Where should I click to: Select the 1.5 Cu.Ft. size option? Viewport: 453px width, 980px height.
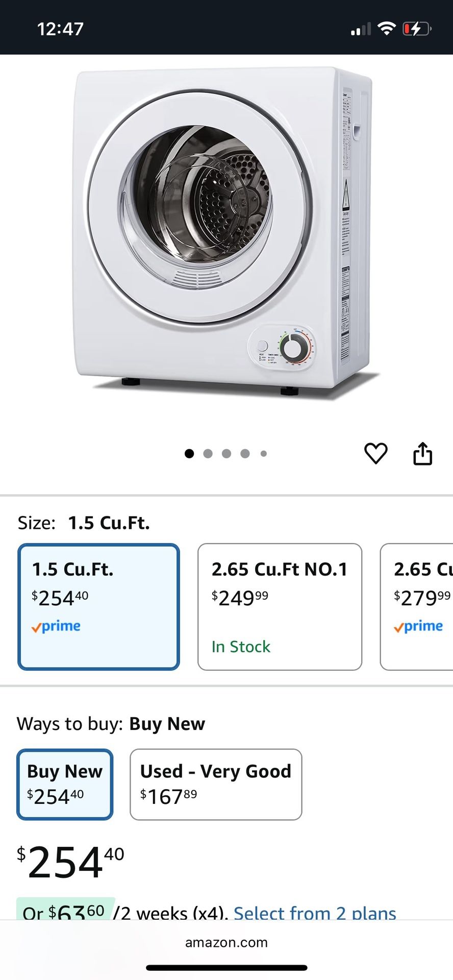coord(98,606)
